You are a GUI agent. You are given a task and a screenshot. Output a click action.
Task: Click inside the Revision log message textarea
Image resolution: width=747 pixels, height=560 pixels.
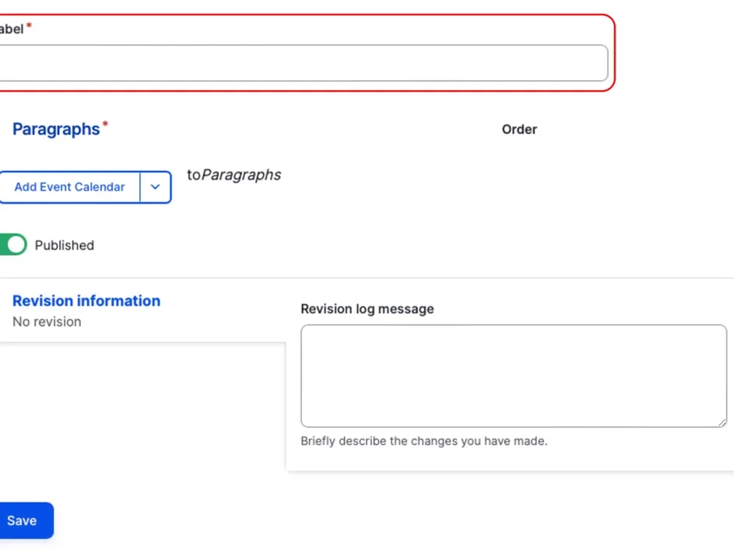pos(514,376)
